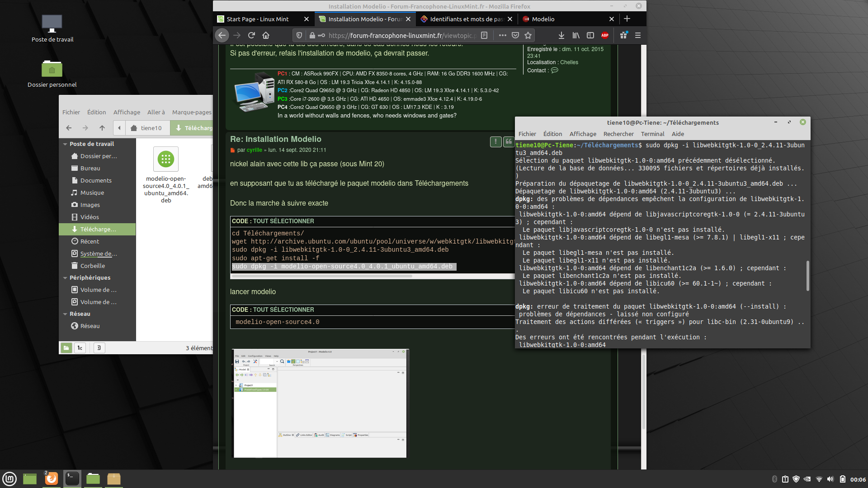Click Re: Installation Modelio post title
868x488 pixels.
click(276, 139)
